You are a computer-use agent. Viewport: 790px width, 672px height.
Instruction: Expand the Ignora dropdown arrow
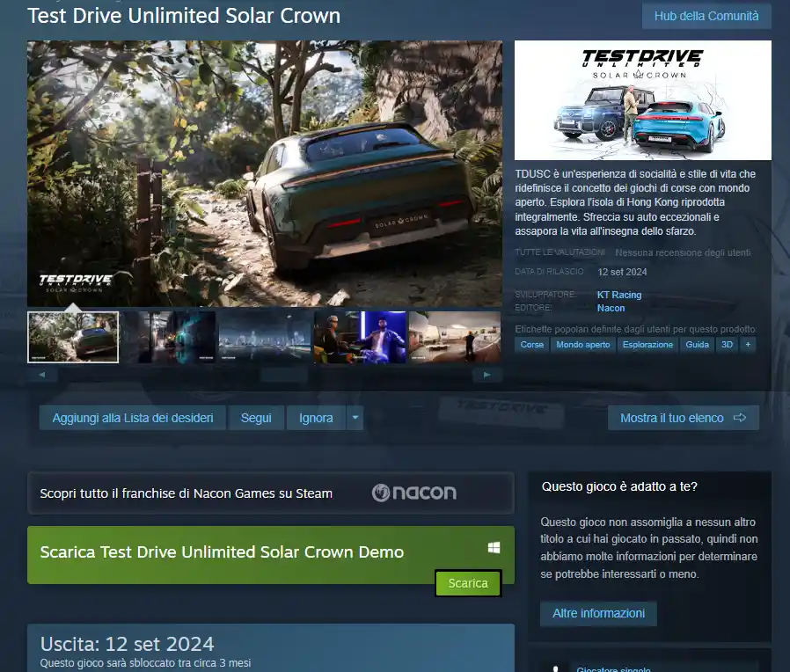tap(355, 418)
